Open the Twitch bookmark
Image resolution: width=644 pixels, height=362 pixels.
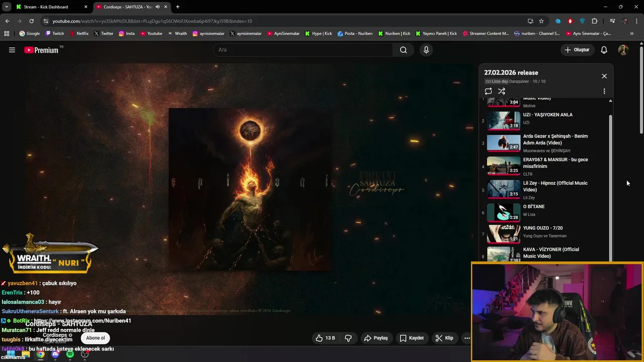click(x=55, y=34)
